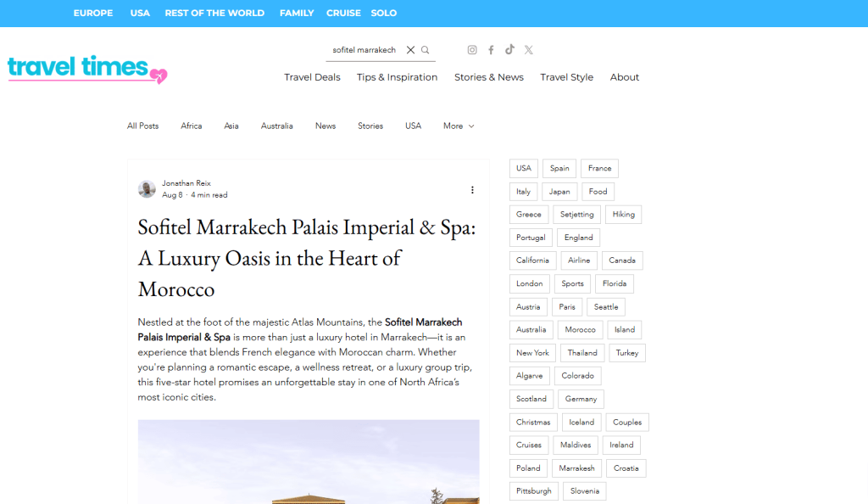
Task: Open the Facebook social icon
Action: pos(491,50)
